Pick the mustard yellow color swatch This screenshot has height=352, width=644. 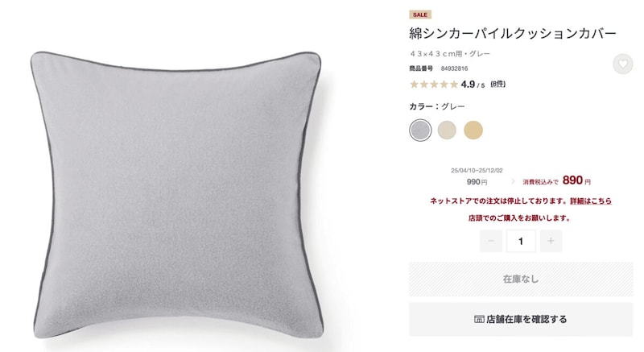473,130
